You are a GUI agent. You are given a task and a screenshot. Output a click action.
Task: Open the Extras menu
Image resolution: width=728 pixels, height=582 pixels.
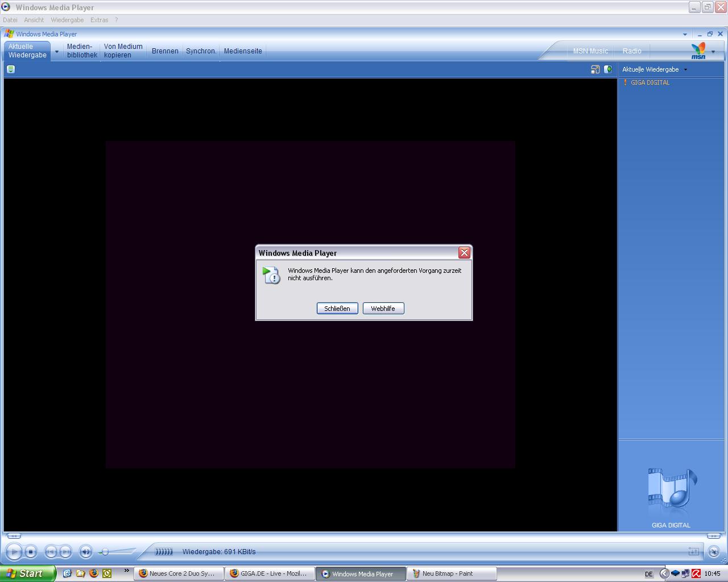click(99, 20)
